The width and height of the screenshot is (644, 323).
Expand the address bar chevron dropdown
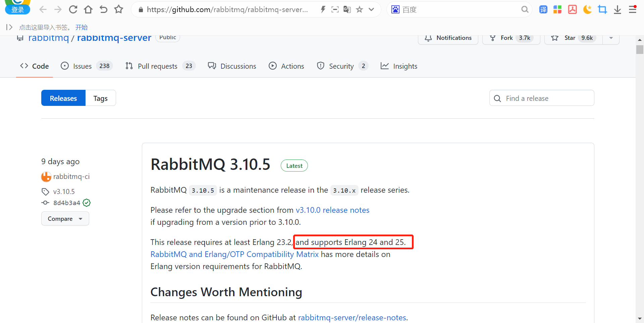tap(371, 9)
